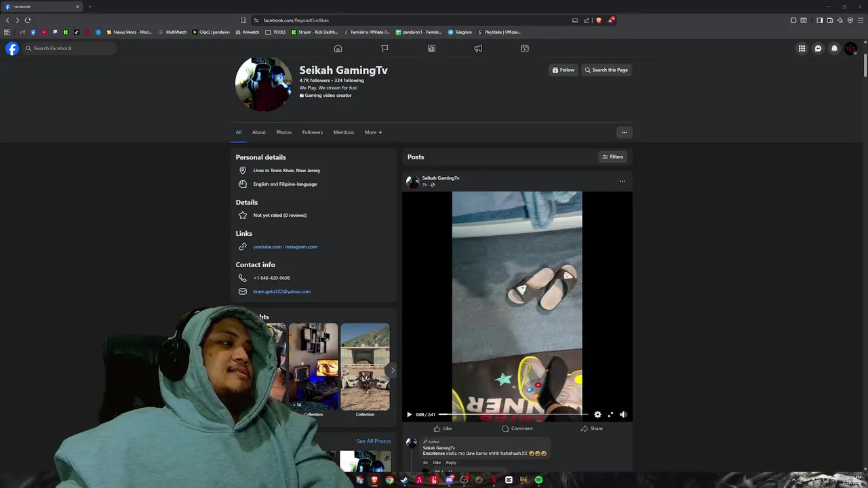The width and height of the screenshot is (868, 488).
Task: Click 'English and Filipino-language' detail
Action: click(x=285, y=184)
